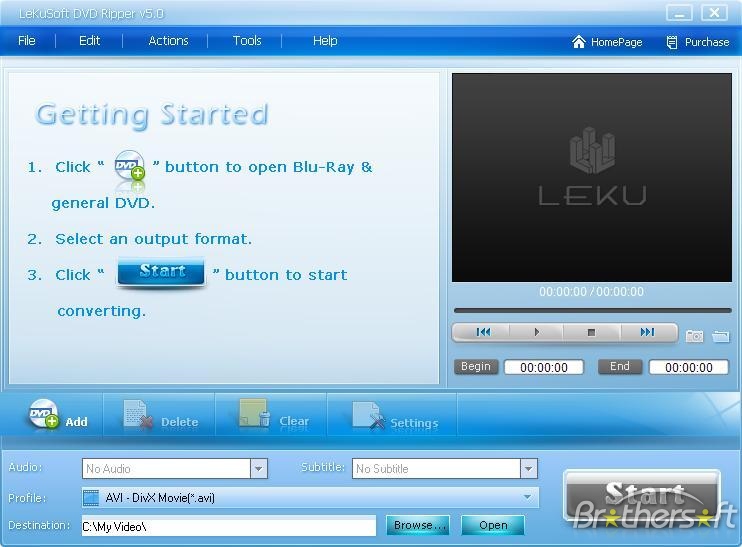Click the Begin marker button
Viewport: 742px width, 547px height.
476,367
